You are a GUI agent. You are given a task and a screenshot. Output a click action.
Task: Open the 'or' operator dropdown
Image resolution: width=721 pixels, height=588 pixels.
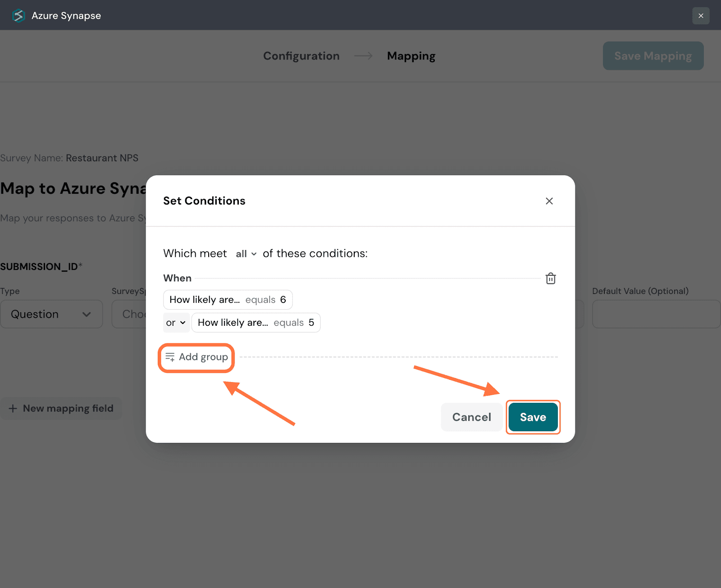tap(176, 323)
